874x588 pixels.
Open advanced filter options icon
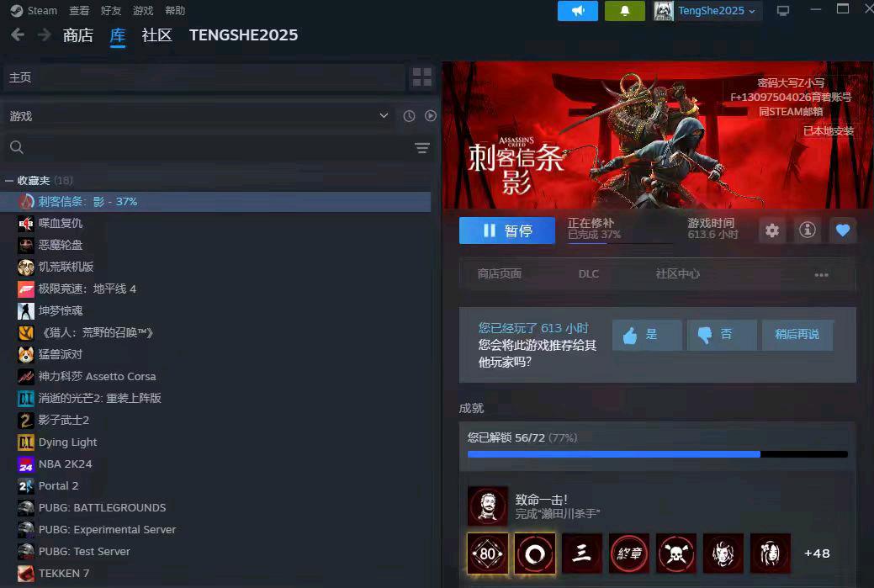(x=421, y=148)
